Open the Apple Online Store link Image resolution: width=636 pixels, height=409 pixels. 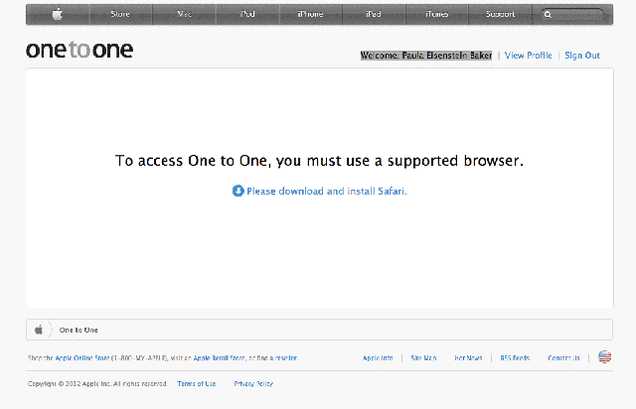point(82,358)
